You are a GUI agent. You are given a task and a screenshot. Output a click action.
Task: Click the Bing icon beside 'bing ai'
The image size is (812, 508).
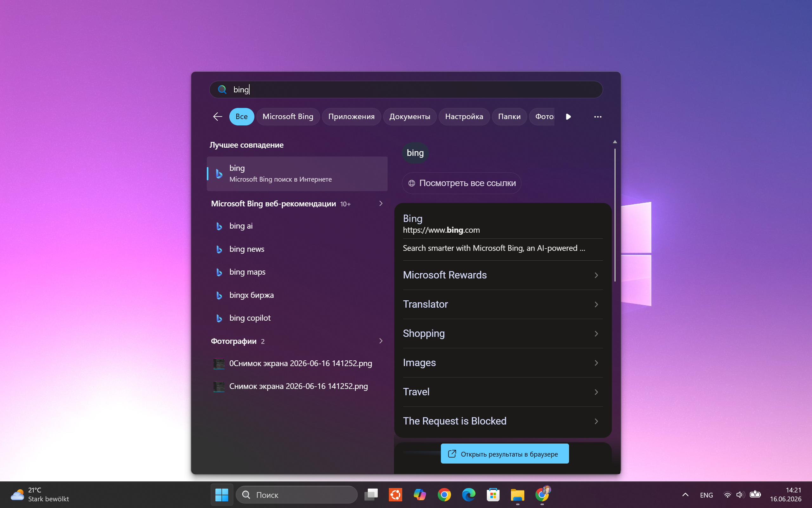point(219,226)
